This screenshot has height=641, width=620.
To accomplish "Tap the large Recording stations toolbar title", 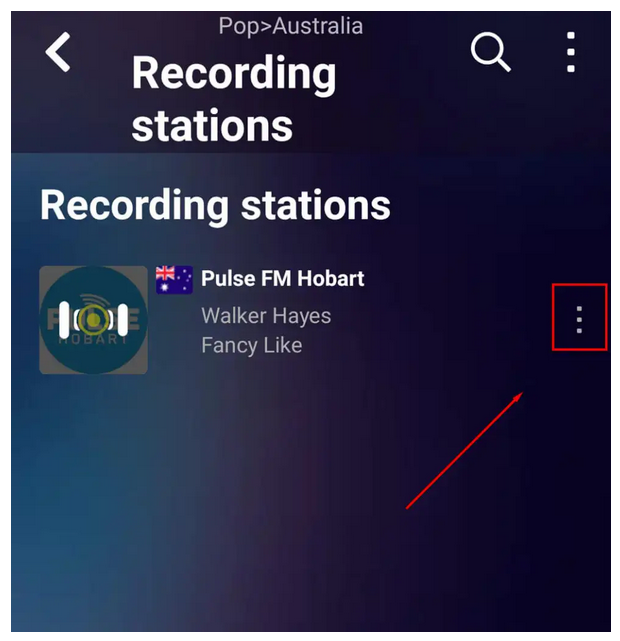I will pos(233,99).
